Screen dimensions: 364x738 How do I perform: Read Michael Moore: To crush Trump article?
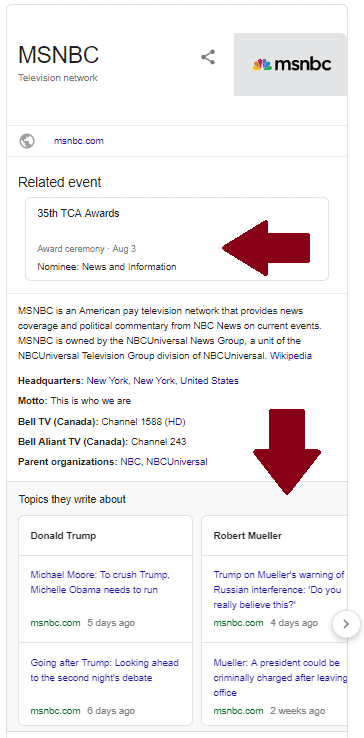click(x=100, y=582)
